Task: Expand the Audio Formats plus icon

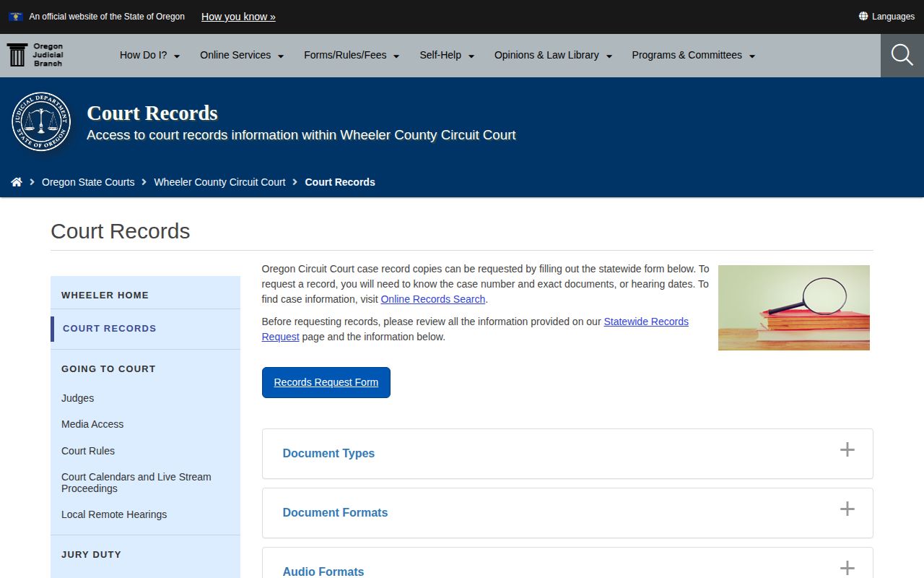Action: (847, 568)
